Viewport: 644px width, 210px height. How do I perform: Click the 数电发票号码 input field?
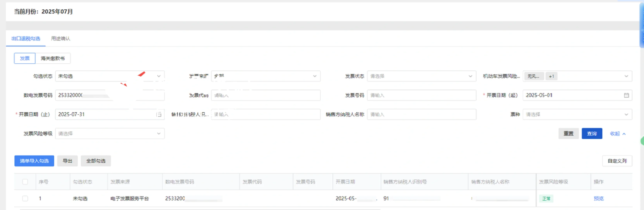coord(110,95)
